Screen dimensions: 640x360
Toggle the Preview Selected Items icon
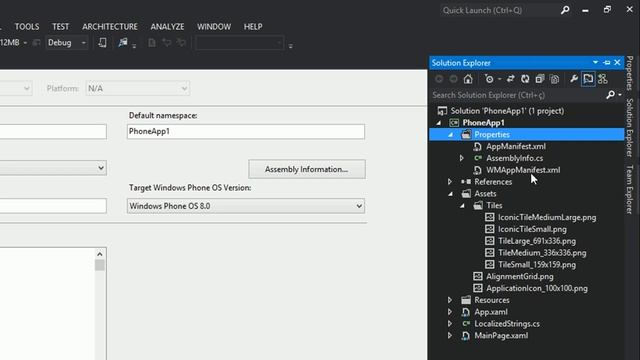click(588, 79)
